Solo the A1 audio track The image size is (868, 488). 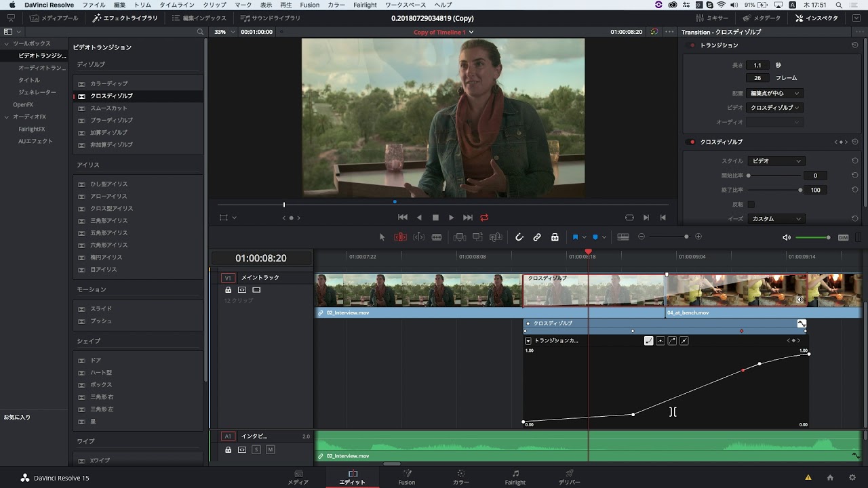click(x=256, y=450)
